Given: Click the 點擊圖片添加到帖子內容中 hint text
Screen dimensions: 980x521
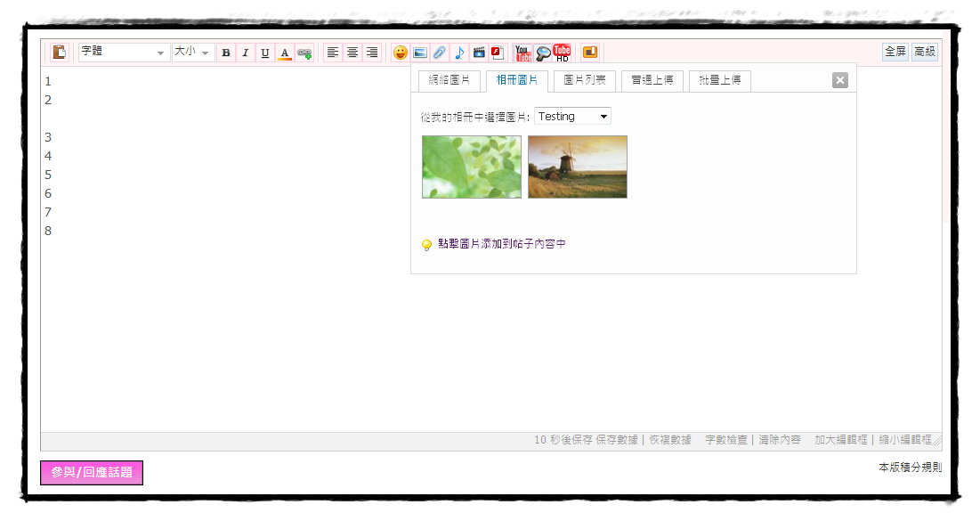Looking at the screenshot, I should coord(502,244).
